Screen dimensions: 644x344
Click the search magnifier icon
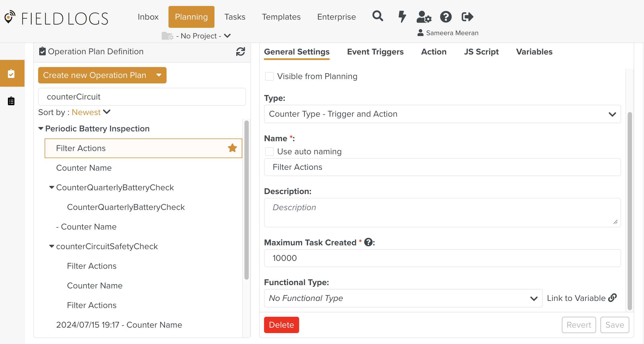coord(378,16)
